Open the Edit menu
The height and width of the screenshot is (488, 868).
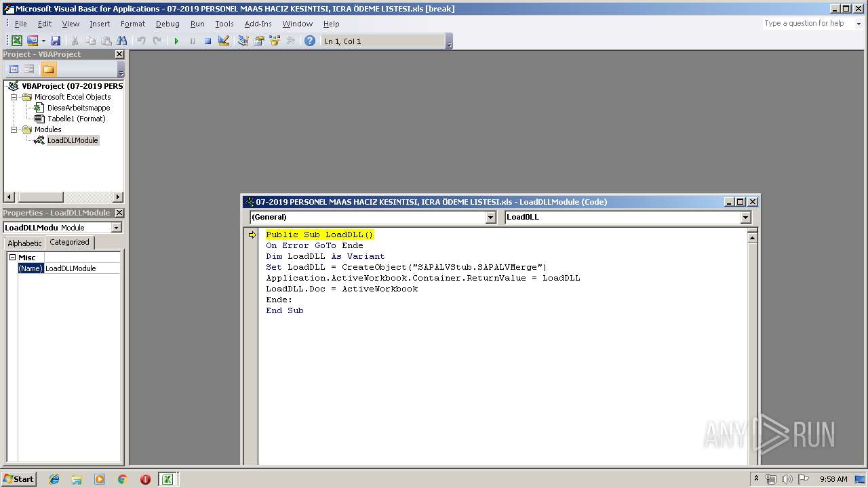[45, 24]
